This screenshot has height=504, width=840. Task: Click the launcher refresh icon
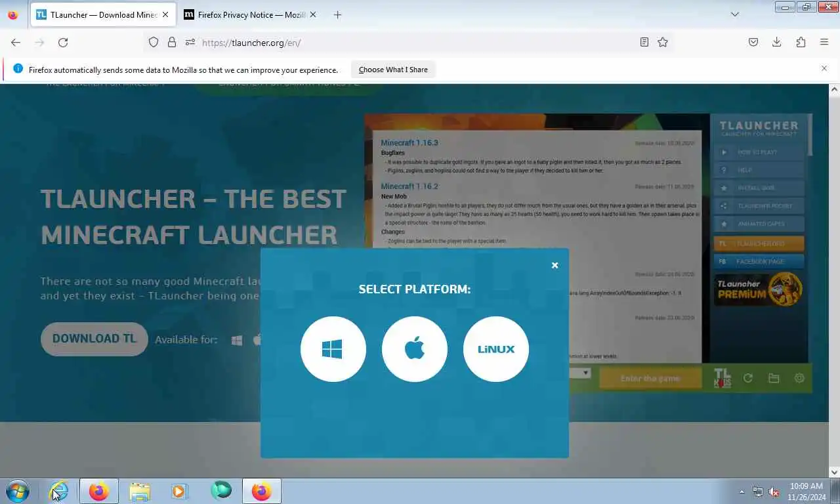tap(747, 378)
